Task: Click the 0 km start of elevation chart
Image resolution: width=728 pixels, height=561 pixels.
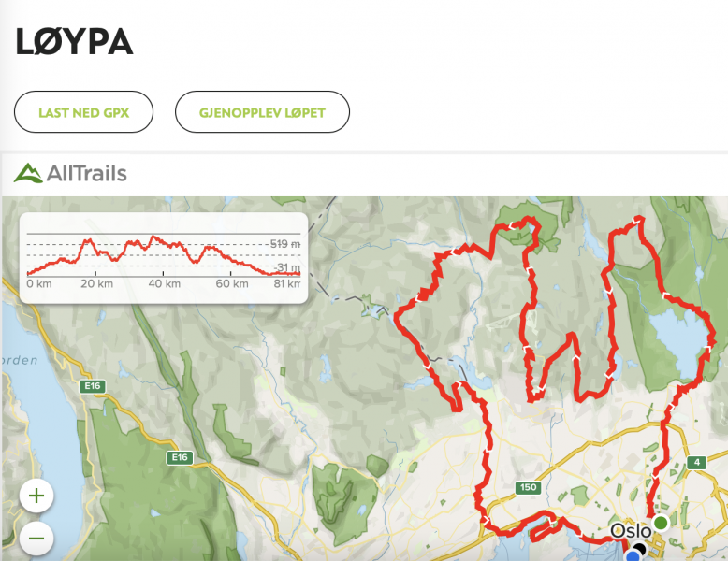Action: pyautogui.click(x=39, y=283)
